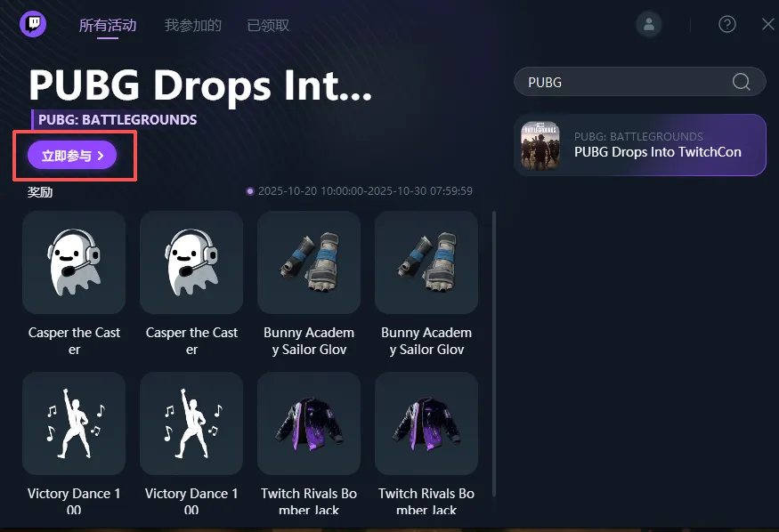Select second Victory Dance 100 emote icon
This screenshot has height=532, width=779.
tap(191, 423)
